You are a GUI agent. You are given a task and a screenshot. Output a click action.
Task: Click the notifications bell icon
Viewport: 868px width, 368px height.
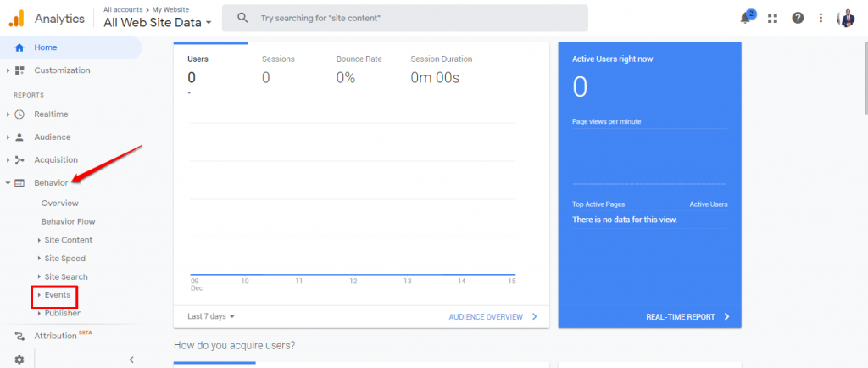coord(746,18)
